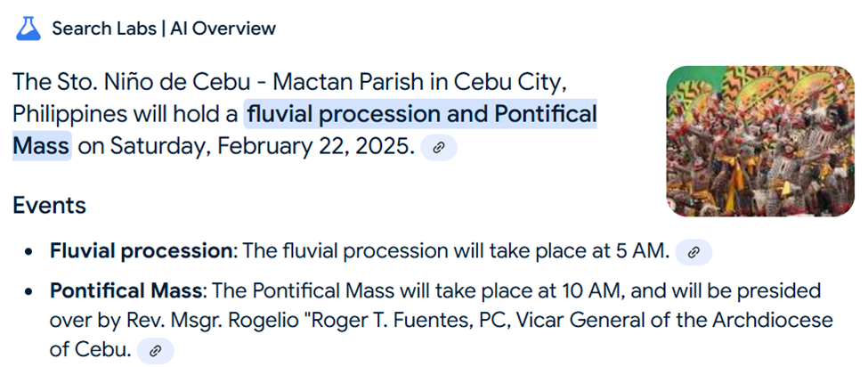Image resolution: width=868 pixels, height=367 pixels.
Task: Click highlighted 'fluvial procession and Pontifical' text
Action: 421,115
